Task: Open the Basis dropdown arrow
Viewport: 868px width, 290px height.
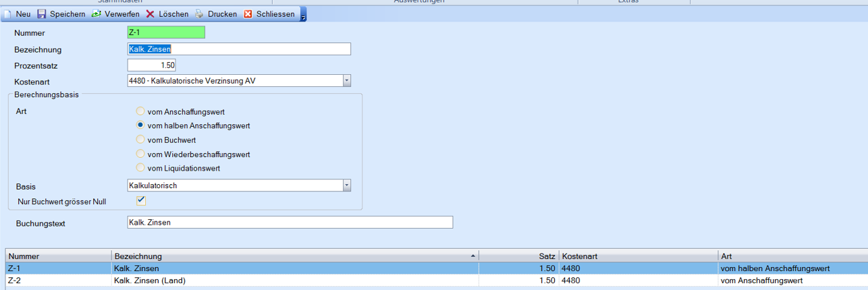Action: (x=346, y=185)
